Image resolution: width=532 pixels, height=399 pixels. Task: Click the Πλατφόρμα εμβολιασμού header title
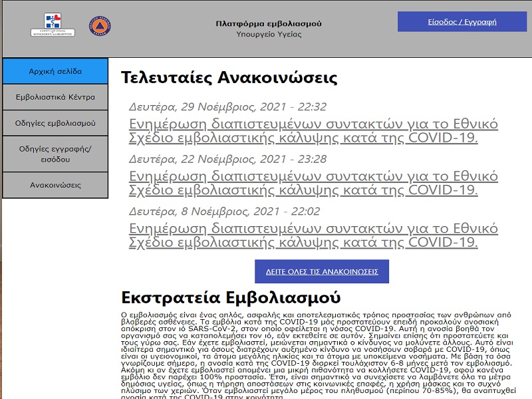[x=269, y=23]
